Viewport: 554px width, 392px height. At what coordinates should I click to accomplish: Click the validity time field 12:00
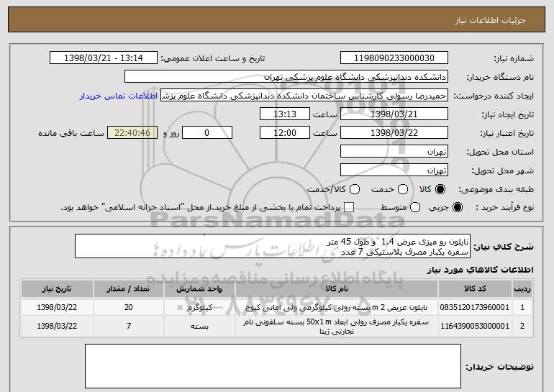[x=285, y=133]
